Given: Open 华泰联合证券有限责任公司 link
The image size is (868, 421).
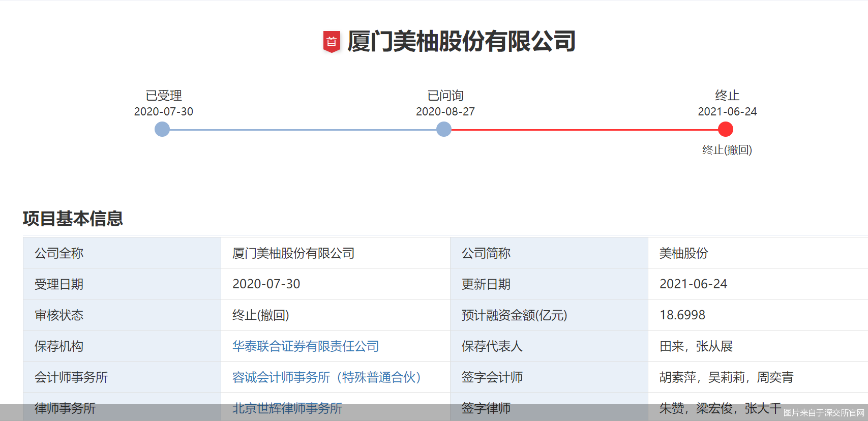Looking at the screenshot, I should coord(306,346).
